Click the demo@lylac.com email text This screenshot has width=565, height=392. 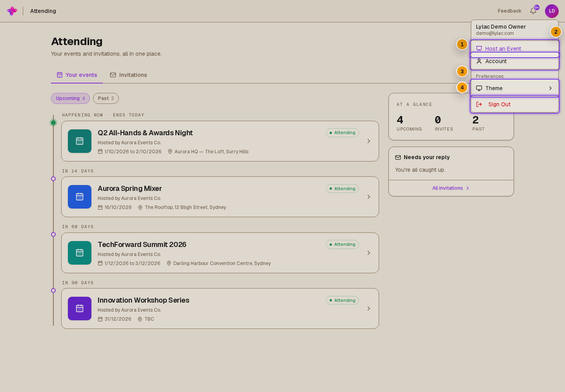[x=495, y=33]
